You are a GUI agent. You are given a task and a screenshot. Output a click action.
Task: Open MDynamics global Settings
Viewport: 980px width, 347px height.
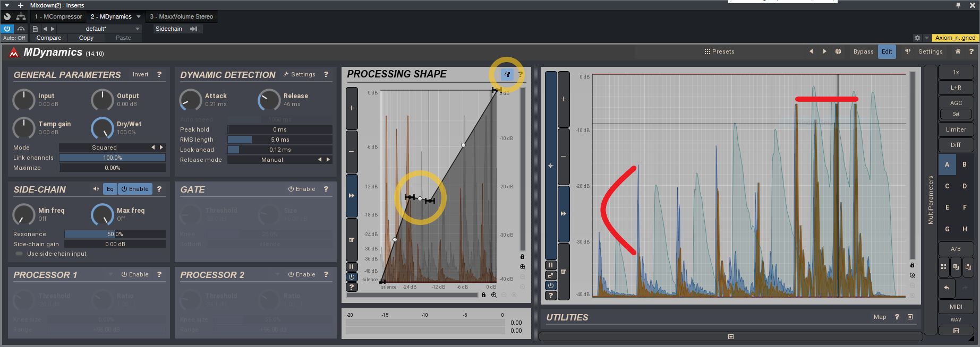(x=930, y=51)
